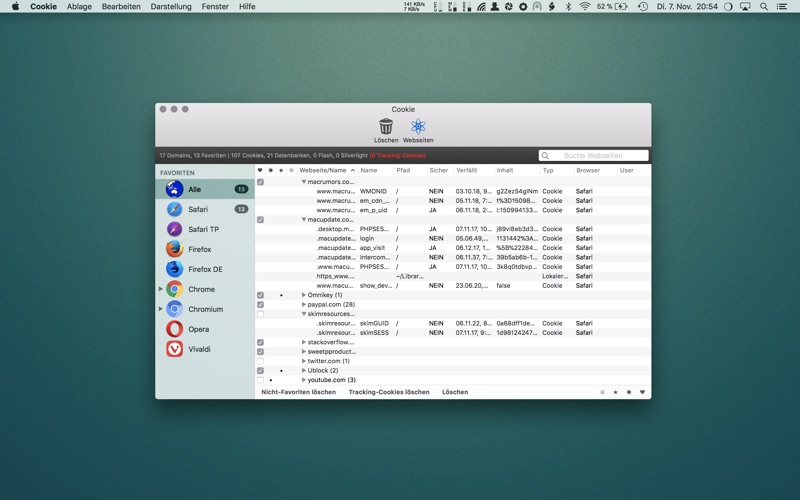Image resolution: width=800 pixels, height=500 pixels.
Task: Select Safari TP in the sidebar
Action: point(204,229)
